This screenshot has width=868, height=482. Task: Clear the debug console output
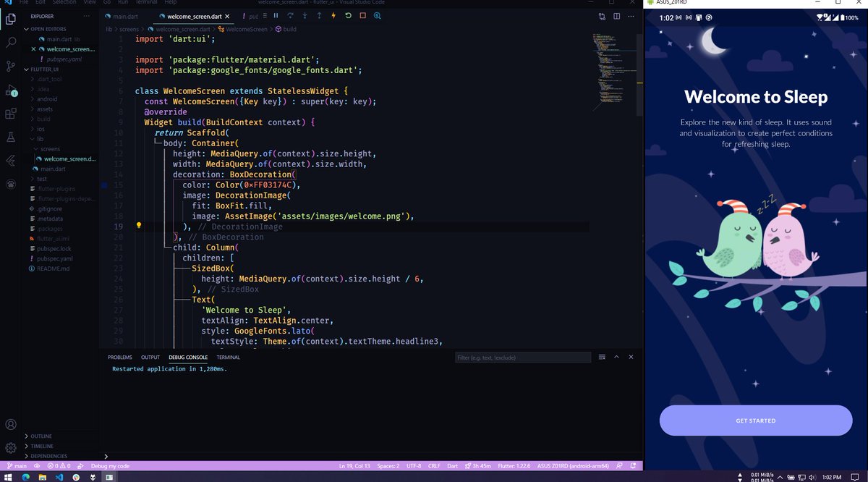[601, 357]
